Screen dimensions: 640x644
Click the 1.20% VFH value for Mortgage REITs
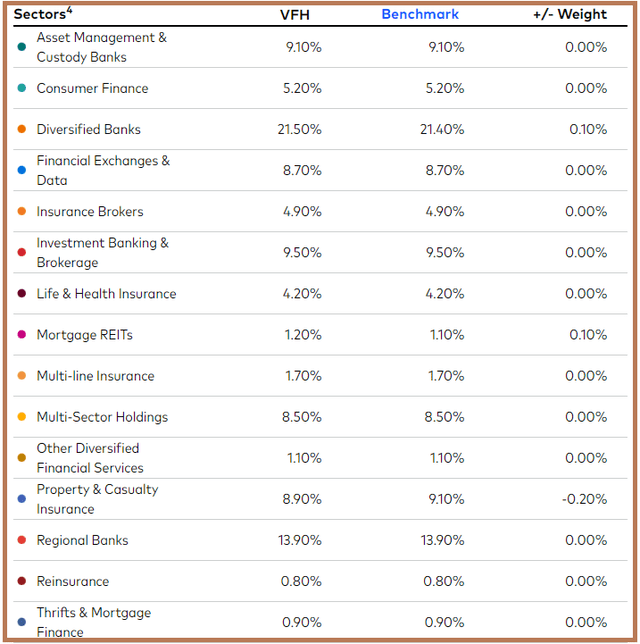pos(303,335)
